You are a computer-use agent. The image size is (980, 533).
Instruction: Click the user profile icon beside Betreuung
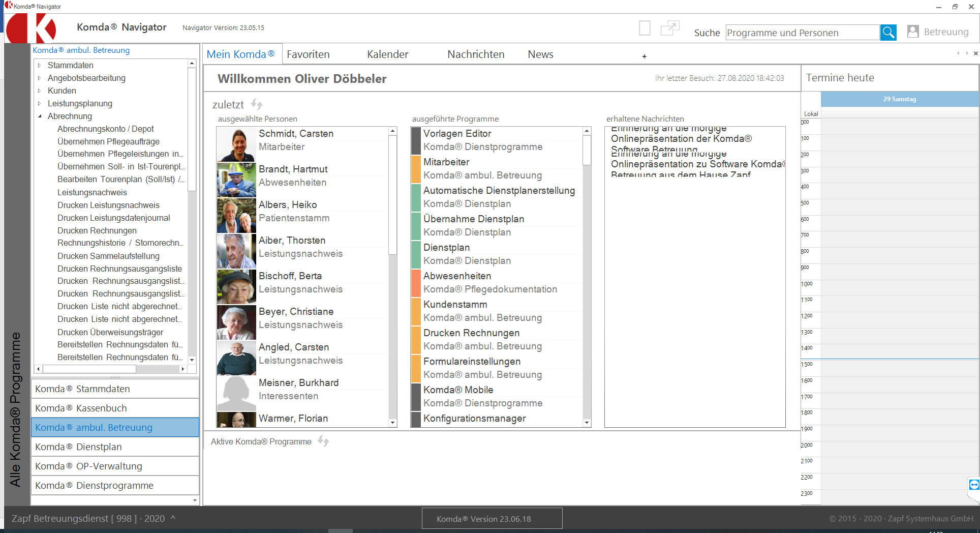(x=913, y=32)
